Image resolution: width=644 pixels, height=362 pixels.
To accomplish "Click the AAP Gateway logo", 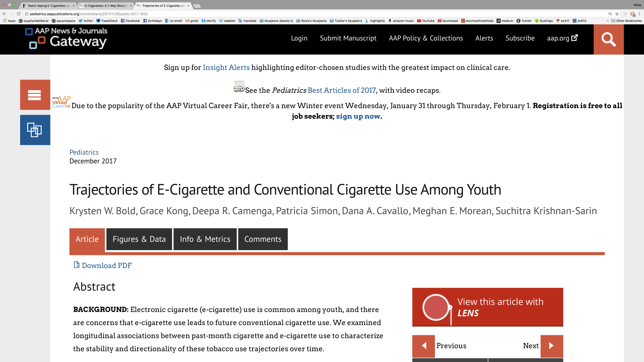I will pyautogui.click(x=66, y=38).
